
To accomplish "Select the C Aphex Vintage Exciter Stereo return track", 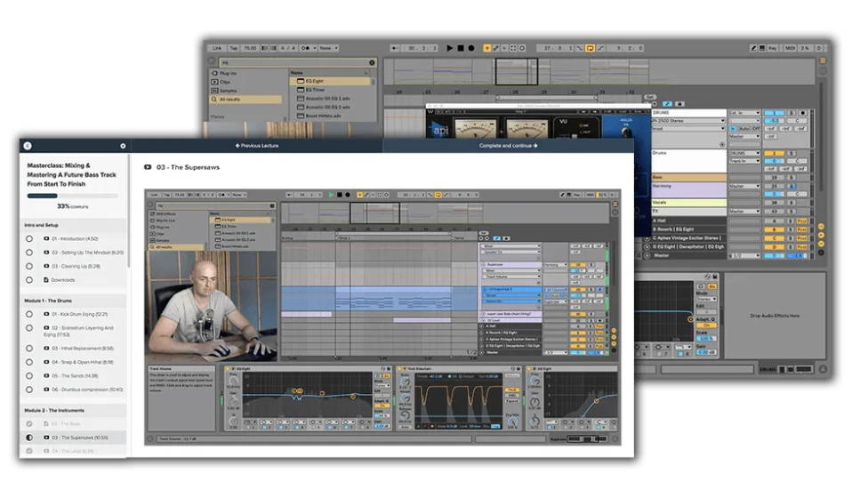I will (688, 238).
